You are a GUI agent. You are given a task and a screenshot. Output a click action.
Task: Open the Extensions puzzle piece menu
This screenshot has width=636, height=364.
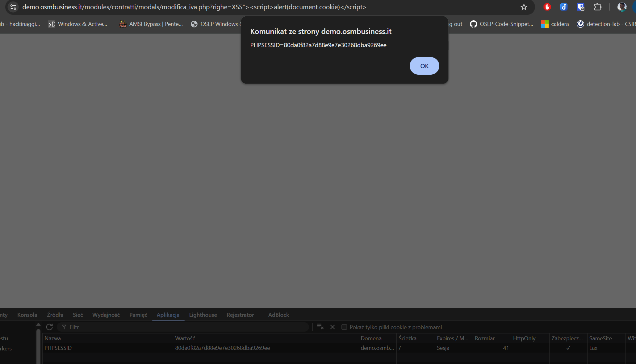coord(597,7)
